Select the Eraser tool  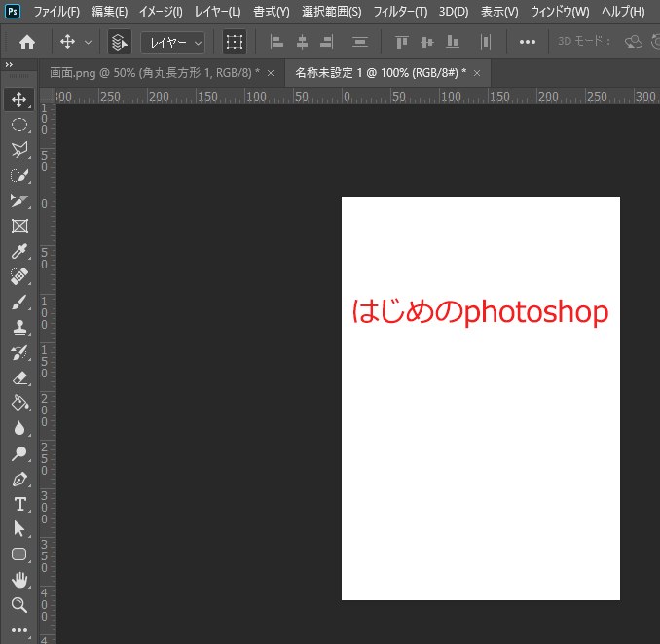19,377
